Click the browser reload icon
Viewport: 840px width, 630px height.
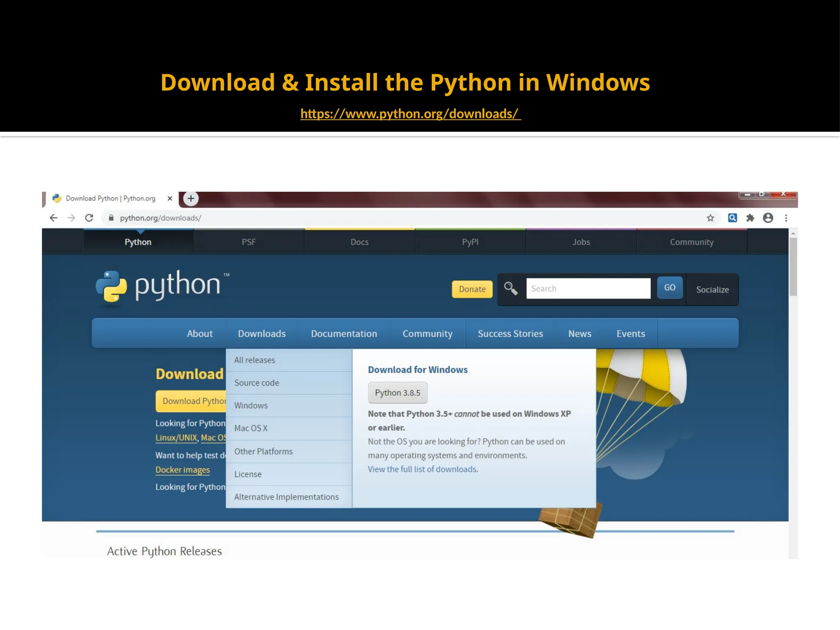pos(89,218)
